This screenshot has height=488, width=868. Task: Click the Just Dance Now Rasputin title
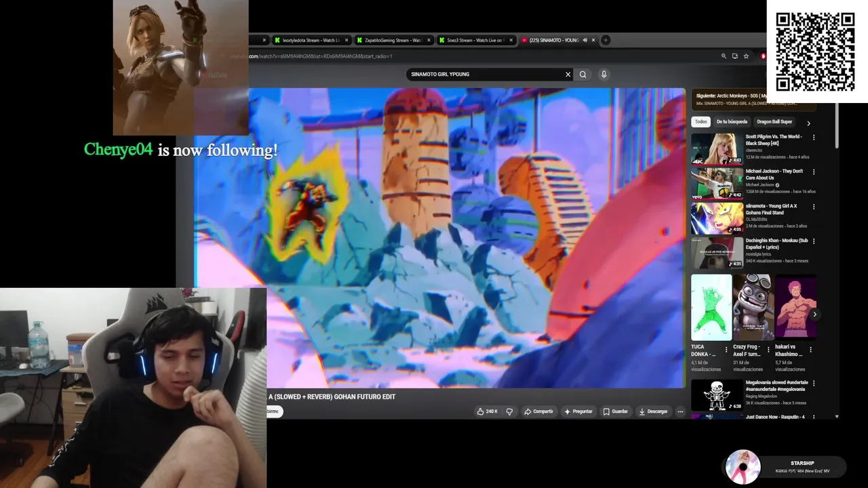click(775, 417)
